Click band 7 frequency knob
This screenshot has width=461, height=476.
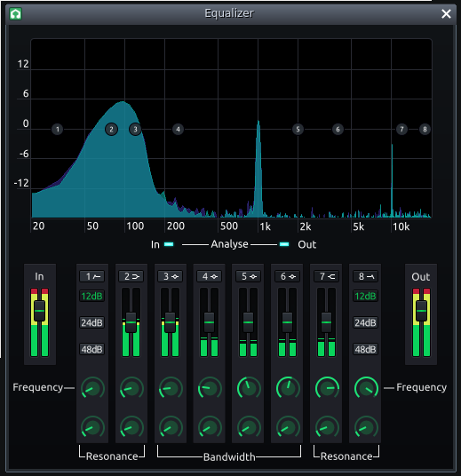[x=327, y=388]
